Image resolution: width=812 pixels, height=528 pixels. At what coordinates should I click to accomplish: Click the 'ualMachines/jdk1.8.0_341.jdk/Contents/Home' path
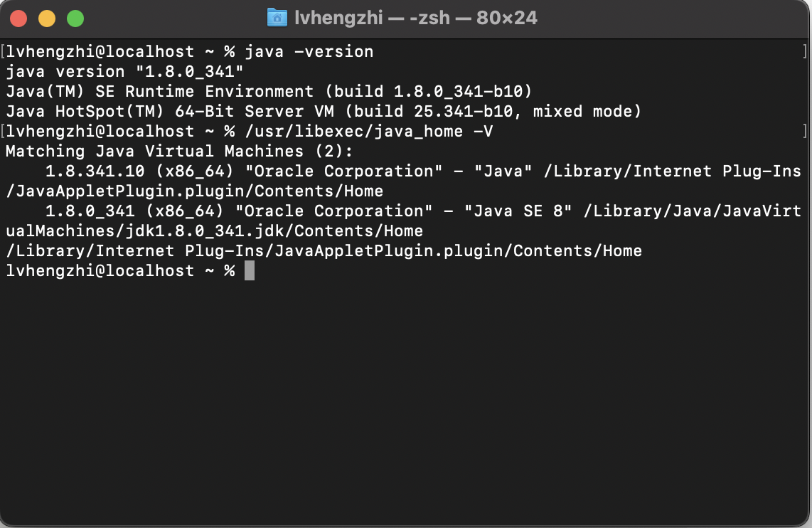[215, 231]
